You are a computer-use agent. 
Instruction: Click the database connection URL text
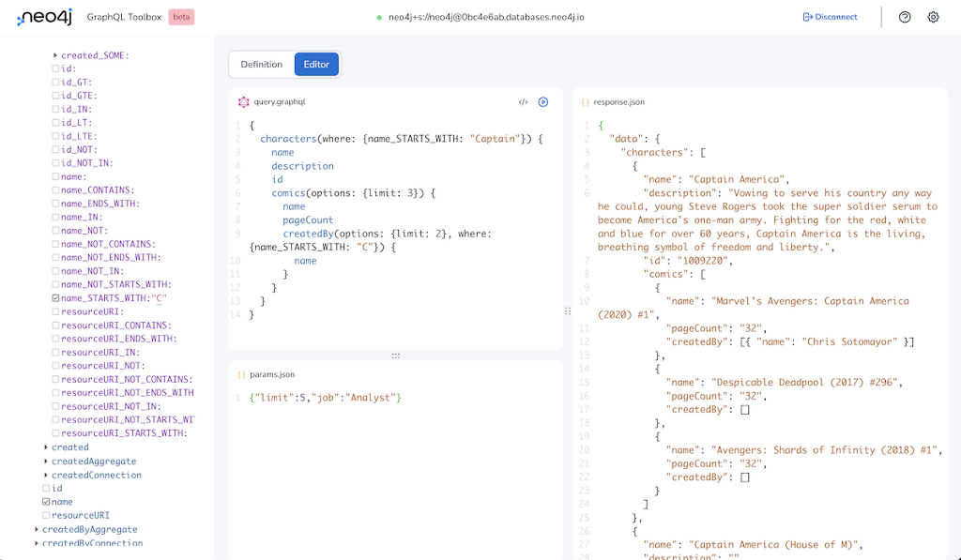coord(487,17)
